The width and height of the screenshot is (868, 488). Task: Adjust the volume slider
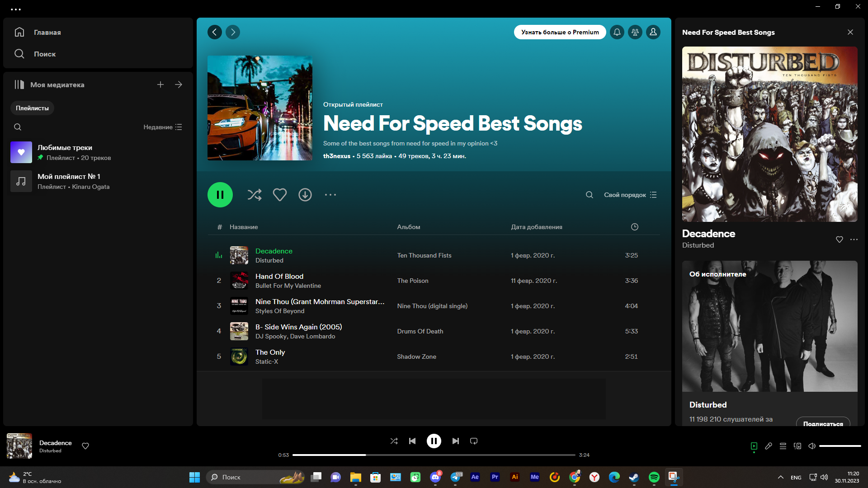pyautogui.click(x=840, y=446)
